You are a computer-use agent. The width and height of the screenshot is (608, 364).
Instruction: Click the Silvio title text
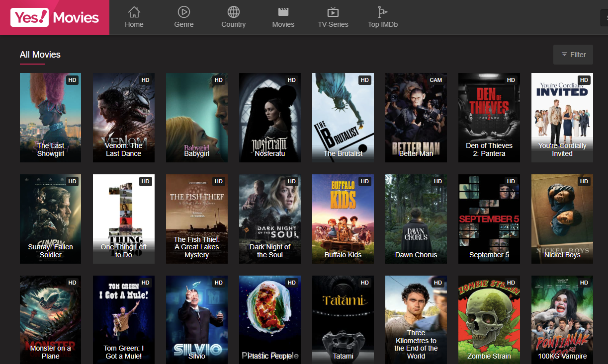point(197,356)
